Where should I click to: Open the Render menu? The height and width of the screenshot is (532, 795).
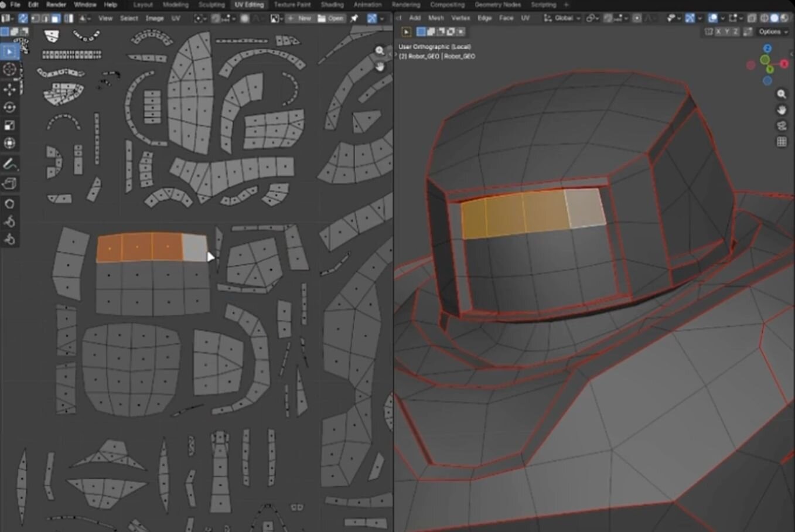pos(56,5)
